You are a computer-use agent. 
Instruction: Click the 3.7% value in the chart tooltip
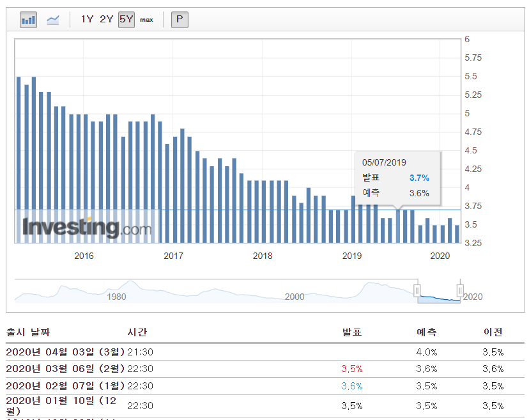(x=419, y=178)
